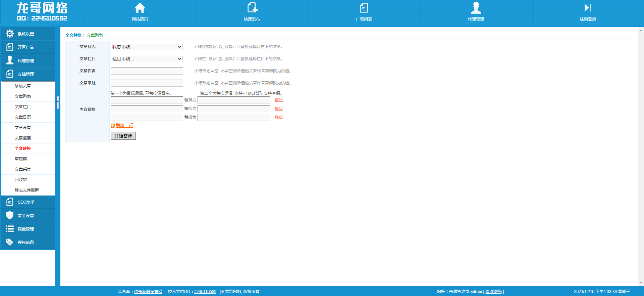Image resolution: width=644 pixels, height=296 pixels.
Task: Click the 开始替换 button
Action: pos(123,136)
